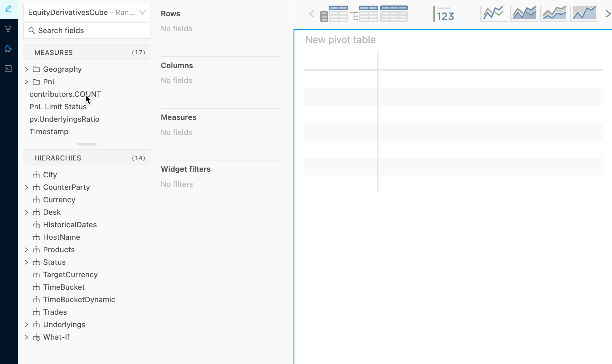Screen dimensions: 612x364
Task: Click the PnL measures folder
Action: click(49, 81)
